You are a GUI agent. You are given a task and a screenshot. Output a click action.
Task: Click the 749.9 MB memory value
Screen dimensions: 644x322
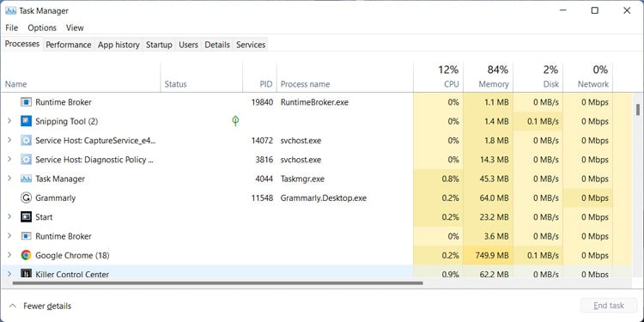(491, 256)
